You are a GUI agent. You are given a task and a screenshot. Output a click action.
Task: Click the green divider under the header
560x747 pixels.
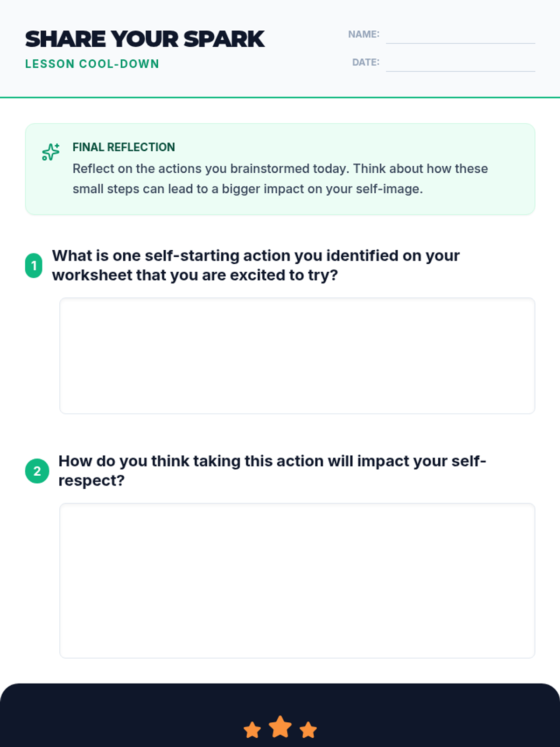pyautogui.click(x=280, y=98)
